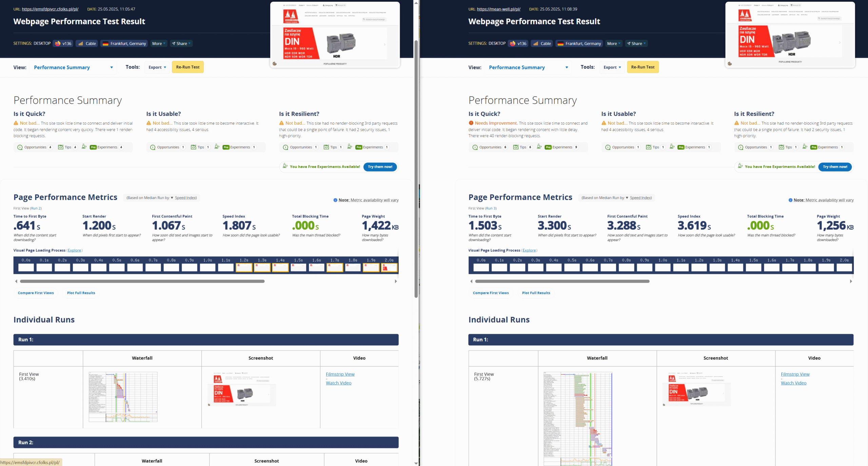Open the Watch Video link in right Run 1
The image size is (868, 466).
(x=793, y=383)
